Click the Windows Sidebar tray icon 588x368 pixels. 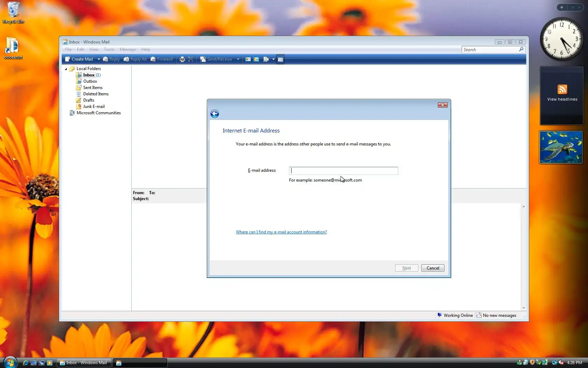(x=545, y=362)
